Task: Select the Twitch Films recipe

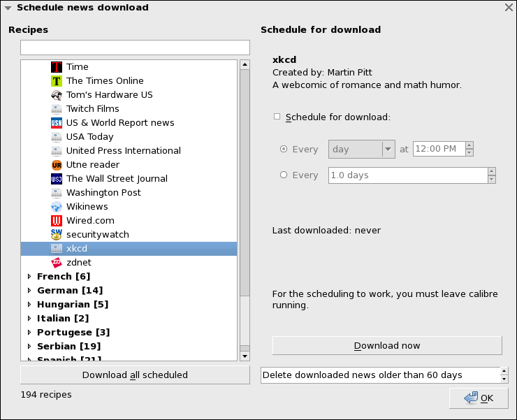Action: 93,109
